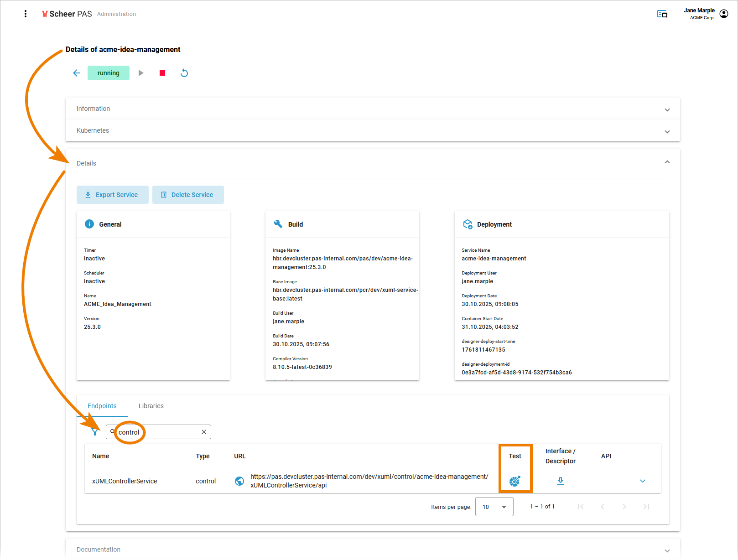Screen dimensions: 738x560
Task: Click the running status badge
Action: (109, 73)
